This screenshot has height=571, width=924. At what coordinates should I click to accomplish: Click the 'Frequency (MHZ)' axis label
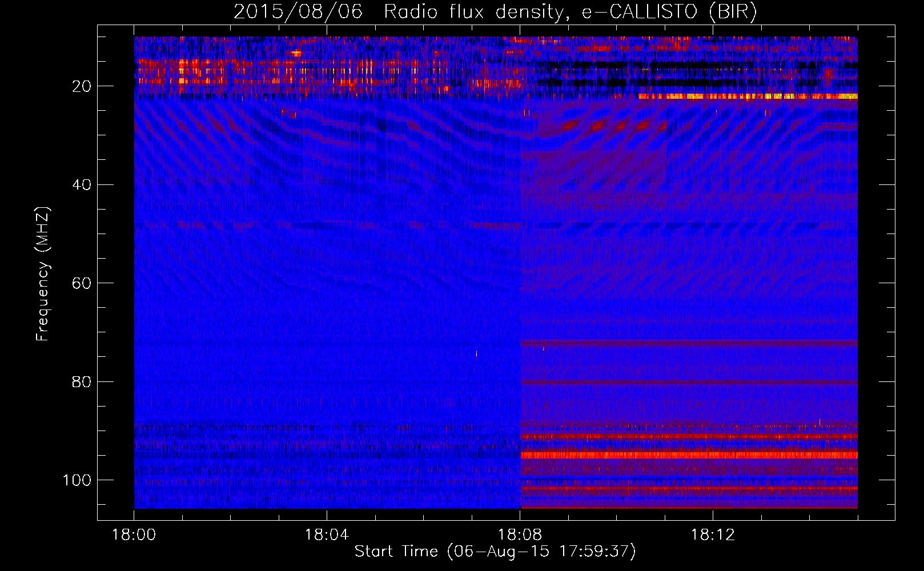click(x=43, y=274)
